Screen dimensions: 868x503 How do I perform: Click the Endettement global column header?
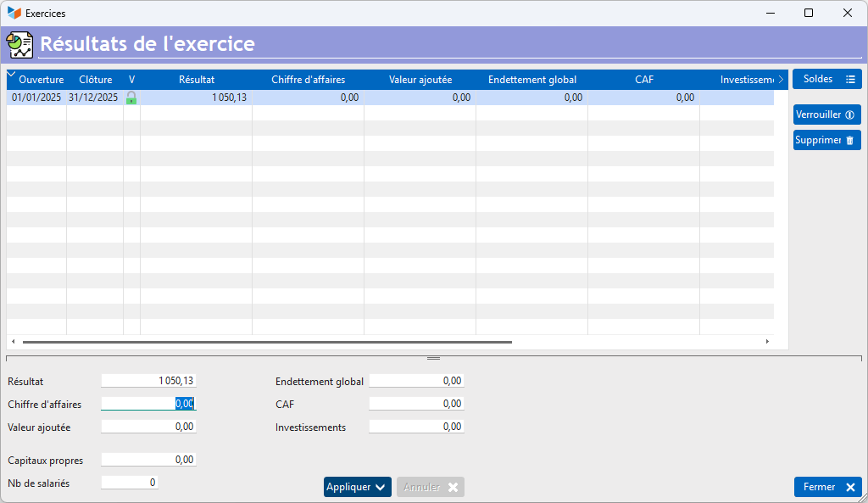(x=531, y=80)
